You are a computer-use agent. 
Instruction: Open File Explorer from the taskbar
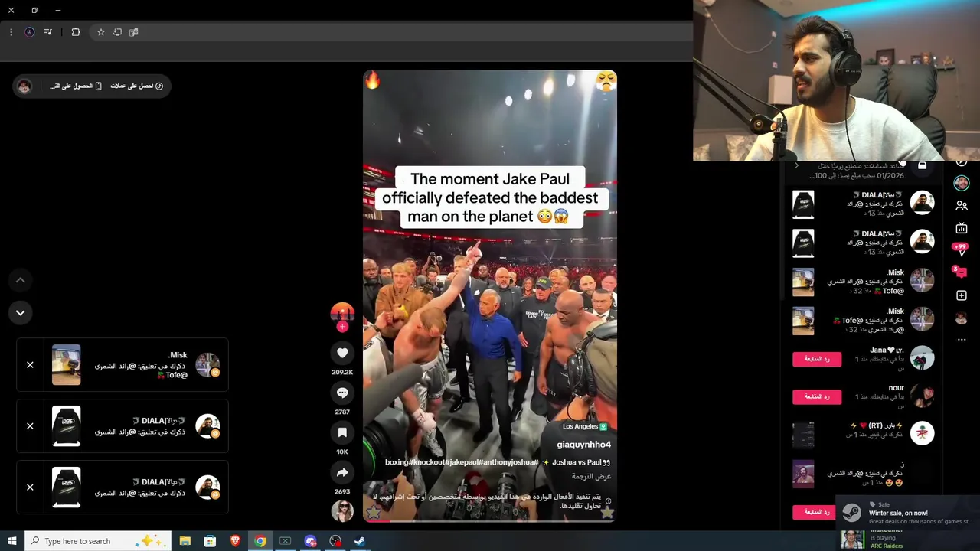coord(185,541)
